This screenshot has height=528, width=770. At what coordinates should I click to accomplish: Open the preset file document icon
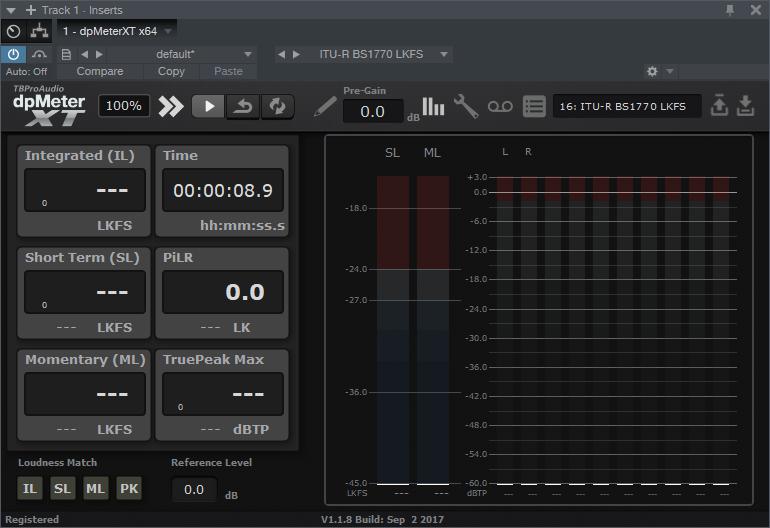66,54
